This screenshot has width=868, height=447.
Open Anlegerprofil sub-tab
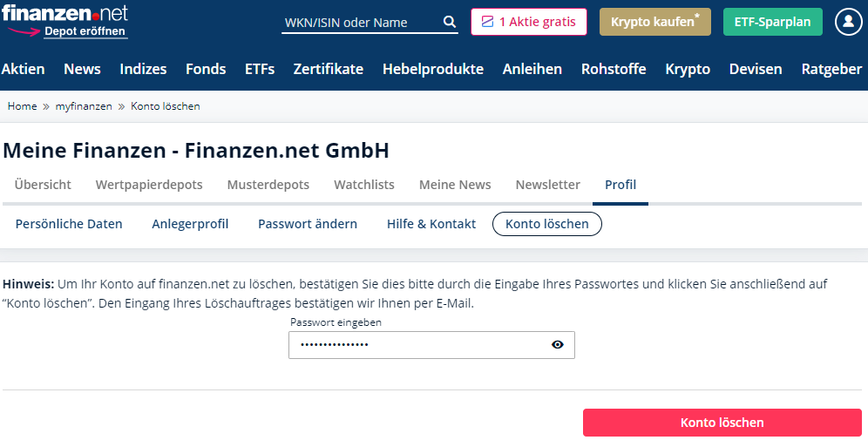click(x=190, y=224)
